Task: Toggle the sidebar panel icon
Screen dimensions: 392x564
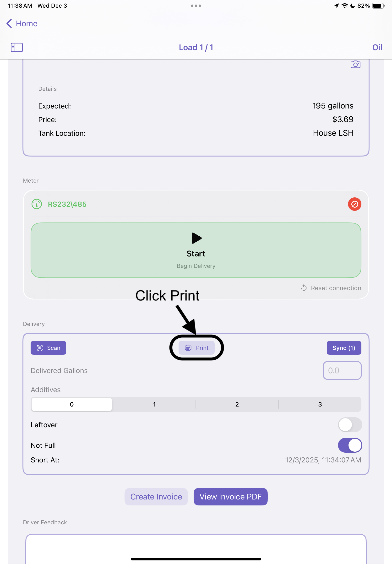Action: [17, 47]
